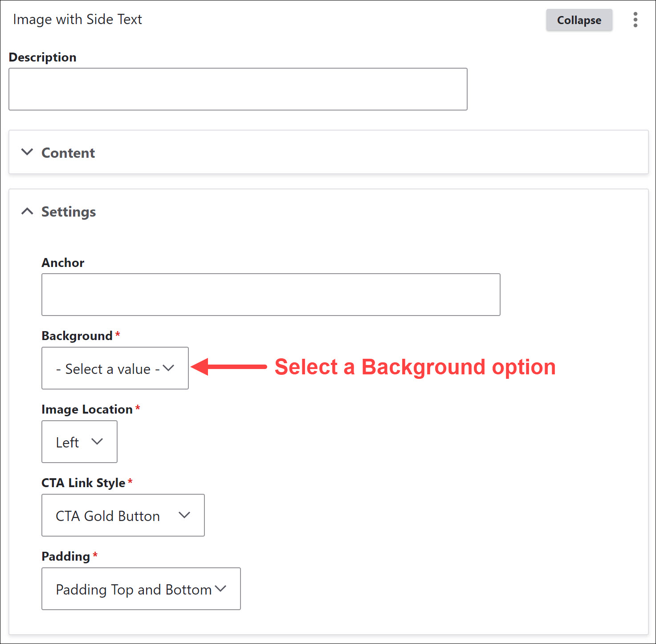This screenshot has width=656, height=644.
Task: Click the Settings section chevron
Action: 27,211
